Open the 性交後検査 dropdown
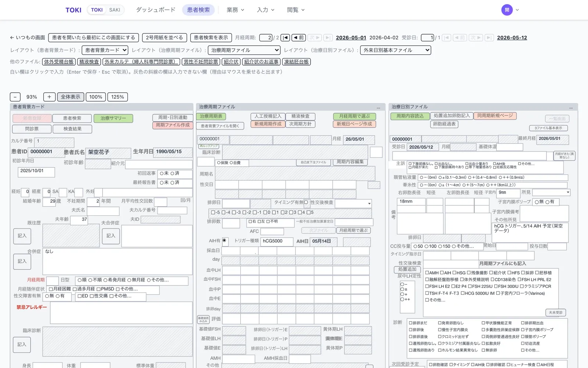588x368 pixels. pos(353,203)
